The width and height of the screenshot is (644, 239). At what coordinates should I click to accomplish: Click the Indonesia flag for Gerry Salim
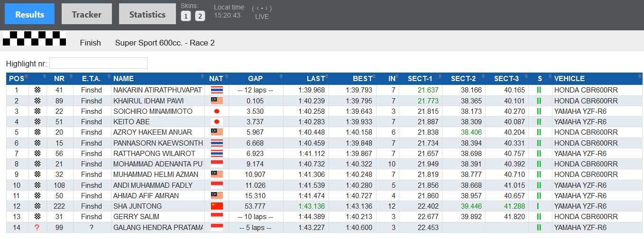click(x=217, y=217)
